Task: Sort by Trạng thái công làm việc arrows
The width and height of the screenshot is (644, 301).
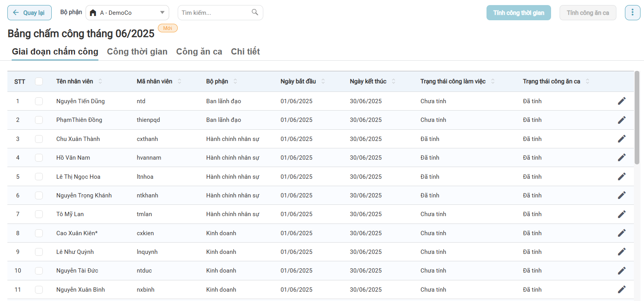Action: pos(493,81)
